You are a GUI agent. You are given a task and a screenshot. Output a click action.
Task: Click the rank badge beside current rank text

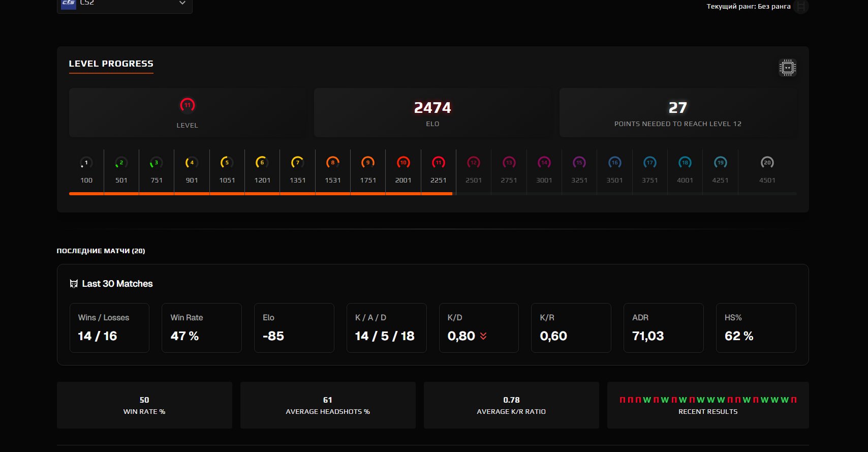[801, 7]
